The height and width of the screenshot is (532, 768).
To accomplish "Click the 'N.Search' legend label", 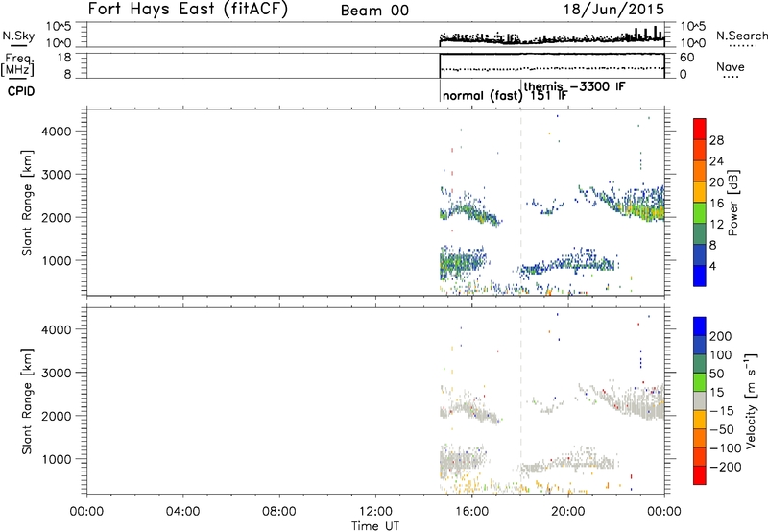I will point(741,36).
